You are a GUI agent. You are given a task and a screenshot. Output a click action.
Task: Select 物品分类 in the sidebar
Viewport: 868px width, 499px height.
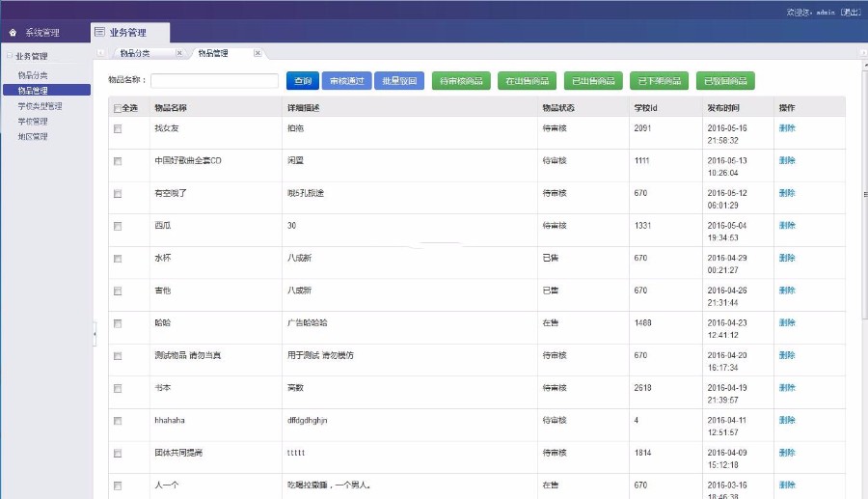(x=33, y=74)
